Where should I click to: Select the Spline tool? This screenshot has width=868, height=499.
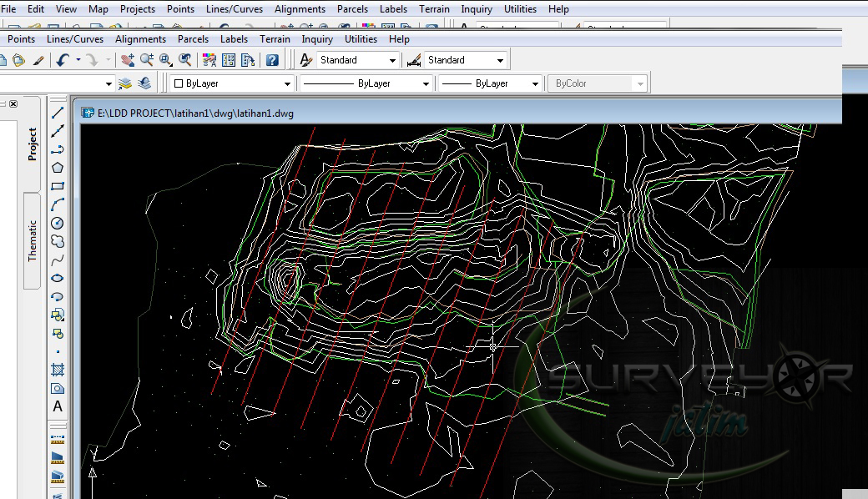click(x=57, y=260)
